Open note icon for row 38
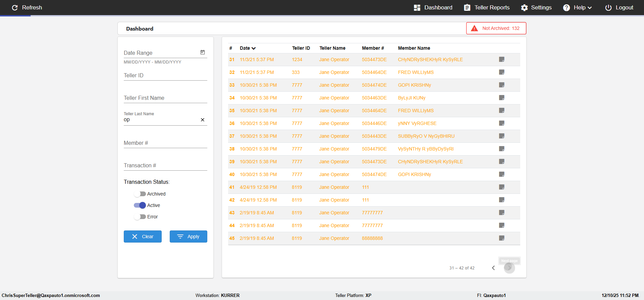 pyautogui.click(x=502, y=149)
